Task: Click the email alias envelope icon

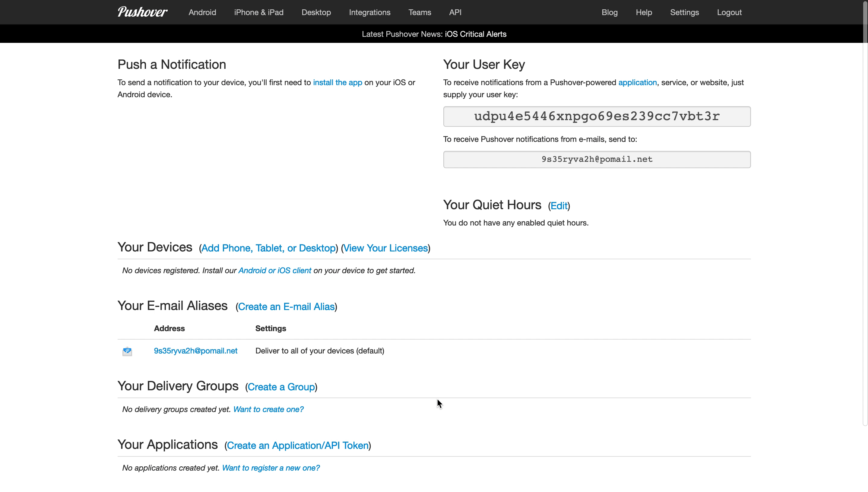Action: (x=127, y=351)
